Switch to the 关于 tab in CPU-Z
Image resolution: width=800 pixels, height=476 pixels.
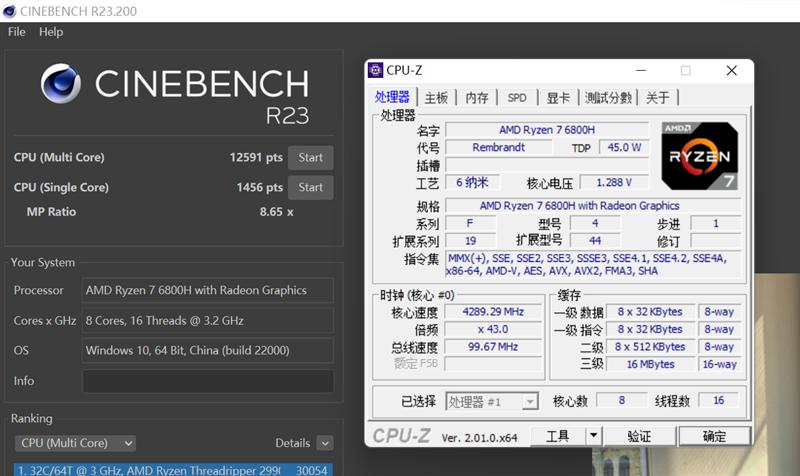pyautogui.click(x=658, y=97)
